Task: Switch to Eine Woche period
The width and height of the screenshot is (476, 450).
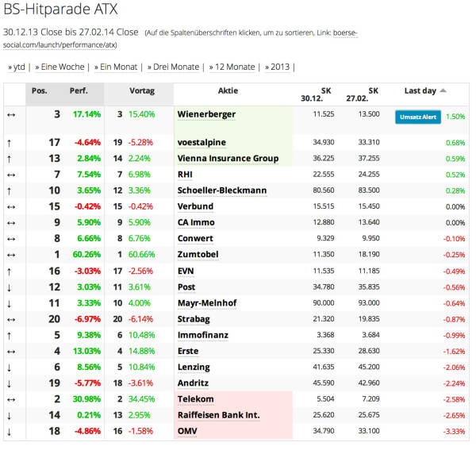Action: pos(63,67)
